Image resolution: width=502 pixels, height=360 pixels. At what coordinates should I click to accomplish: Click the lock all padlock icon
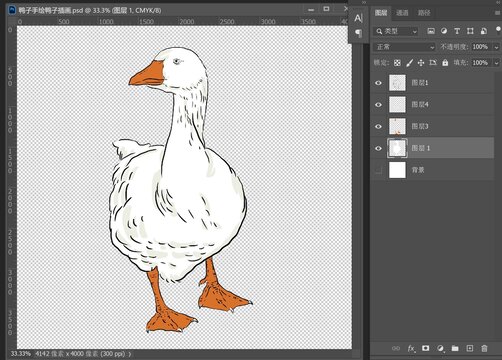[x=445, y=63]
